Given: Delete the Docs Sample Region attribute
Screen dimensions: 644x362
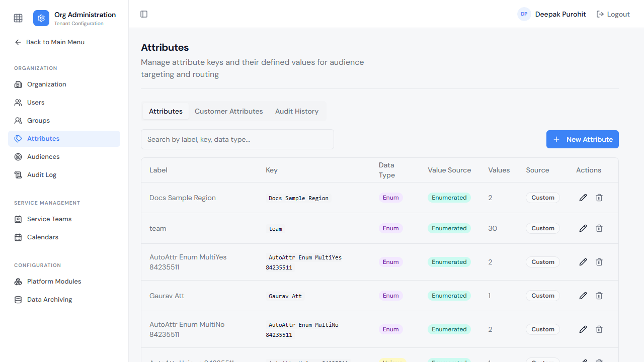Looking at the screenshot, I should pyautogui.click(x=599, y=198).
